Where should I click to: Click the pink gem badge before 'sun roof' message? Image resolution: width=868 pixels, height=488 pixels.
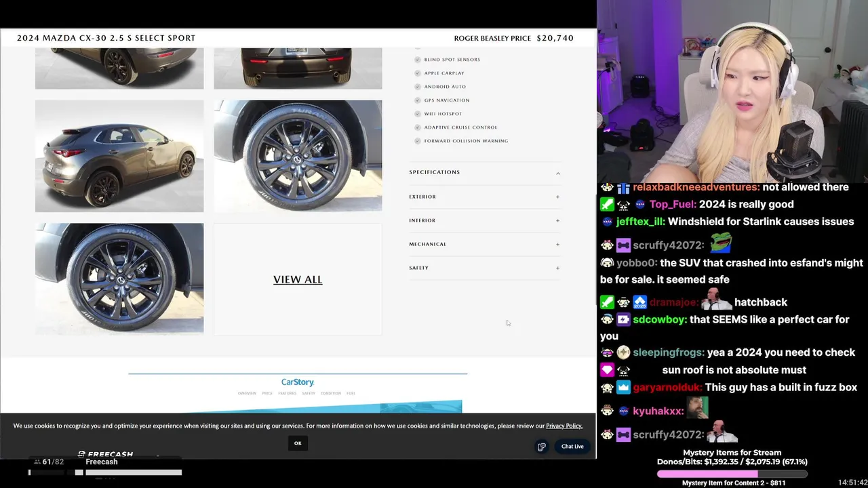pyautogui.click(x=607, y=370)
